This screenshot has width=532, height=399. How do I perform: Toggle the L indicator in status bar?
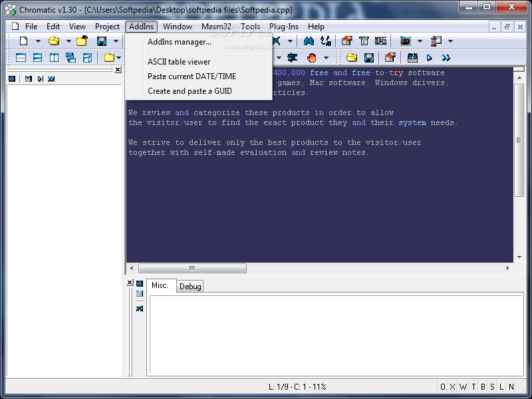point(501,387)
